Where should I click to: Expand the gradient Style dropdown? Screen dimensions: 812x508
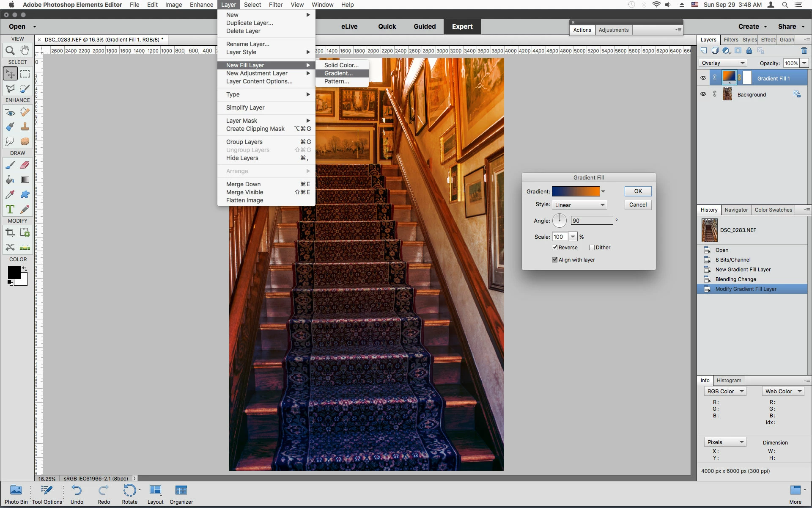(x=579, y=205)
